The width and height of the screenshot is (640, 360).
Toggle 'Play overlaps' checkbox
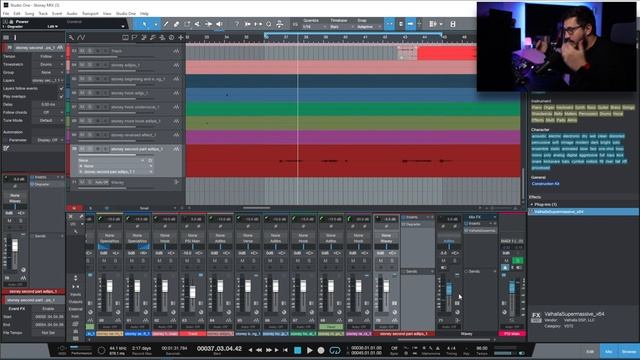(61, 97)
